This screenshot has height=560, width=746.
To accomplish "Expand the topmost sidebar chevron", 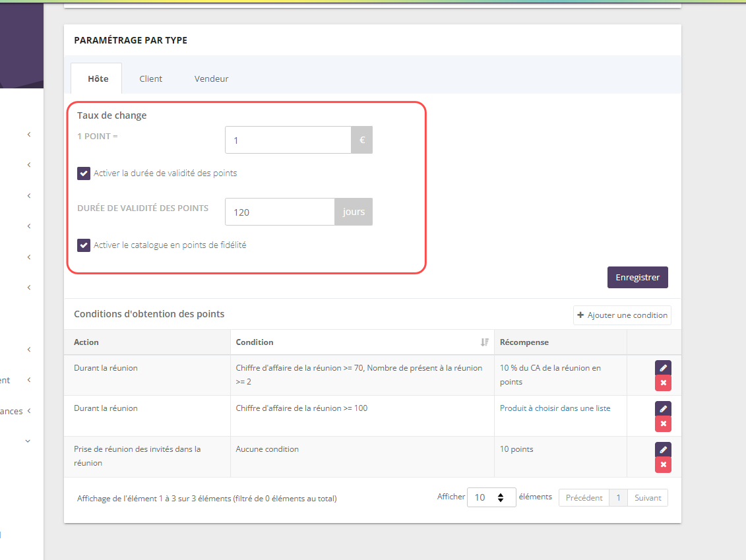I will click(x=29, y=135).
